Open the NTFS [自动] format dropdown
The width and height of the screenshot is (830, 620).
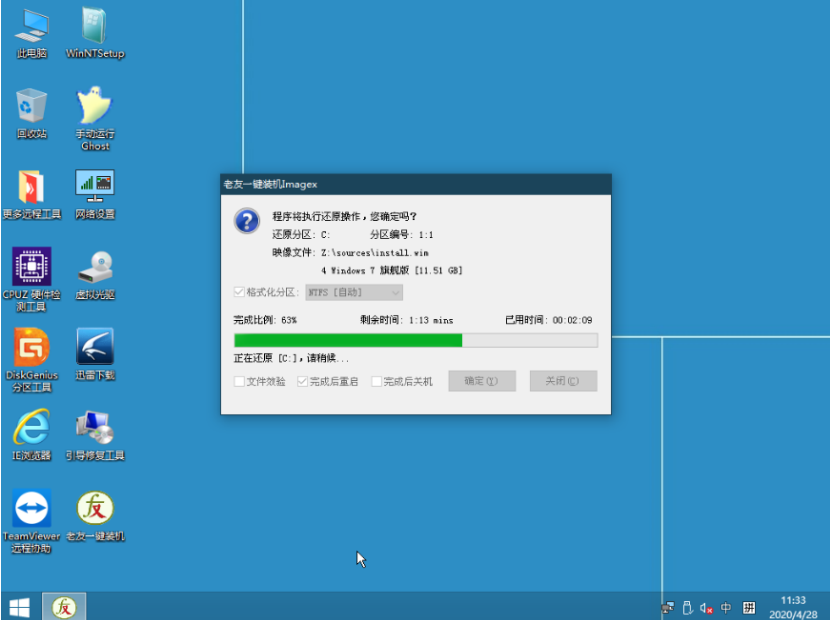point(354,292)
